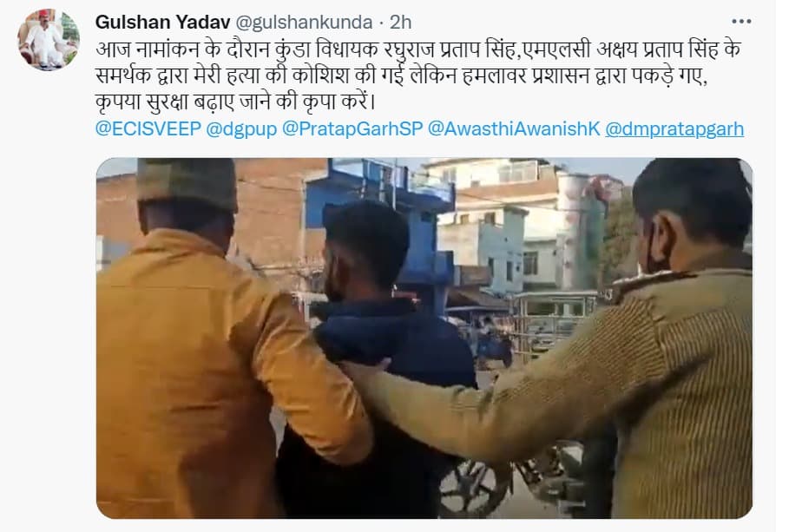Click empty header space beside the timestamp
Viewport: 802px width, 532px height.
[x=568, y=22]
